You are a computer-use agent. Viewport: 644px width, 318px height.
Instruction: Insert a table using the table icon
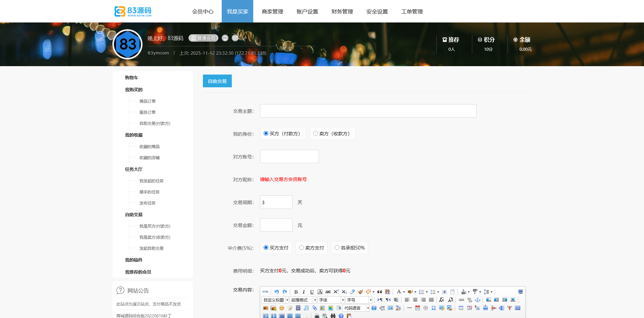(x=461, y=308)
